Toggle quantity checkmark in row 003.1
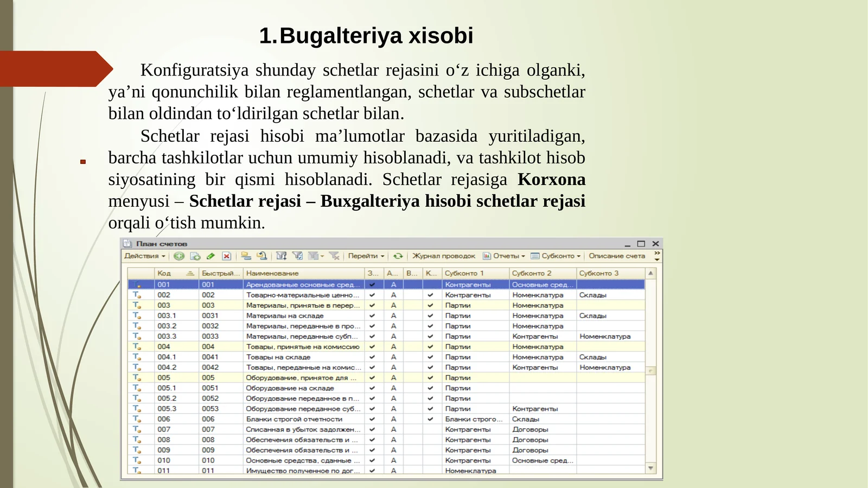The image size is (868, 488). 430,315
